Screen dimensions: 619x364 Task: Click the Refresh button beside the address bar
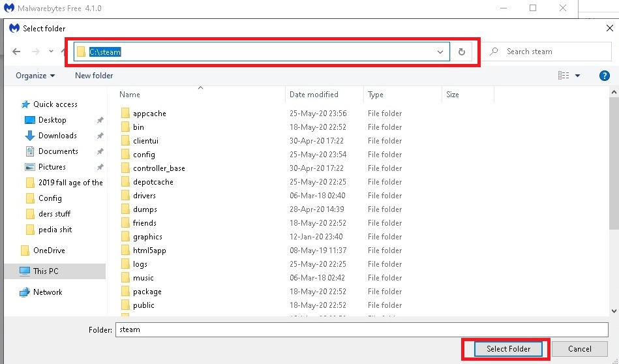point(462,52)
